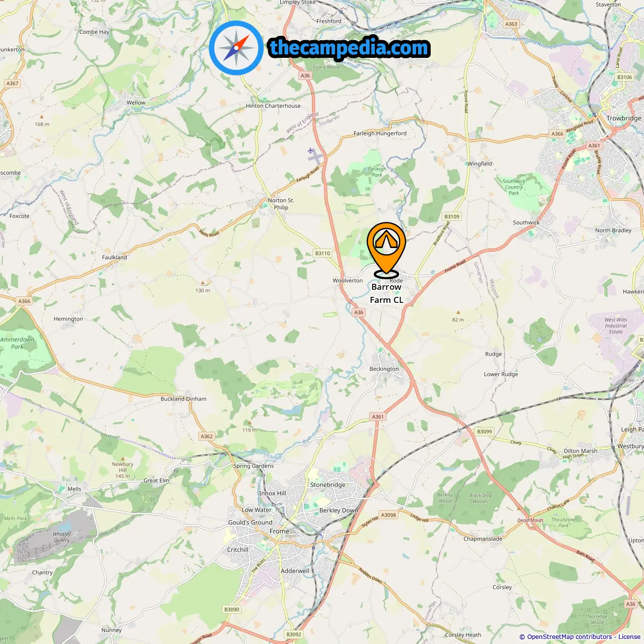The image size is (644, 644).
Task: Click the Whatley Quarry label
Action: [x=62, y=537]
